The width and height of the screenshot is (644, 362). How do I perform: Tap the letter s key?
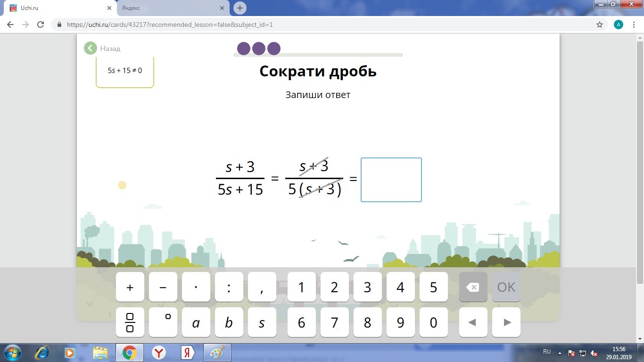click(262, 322)
